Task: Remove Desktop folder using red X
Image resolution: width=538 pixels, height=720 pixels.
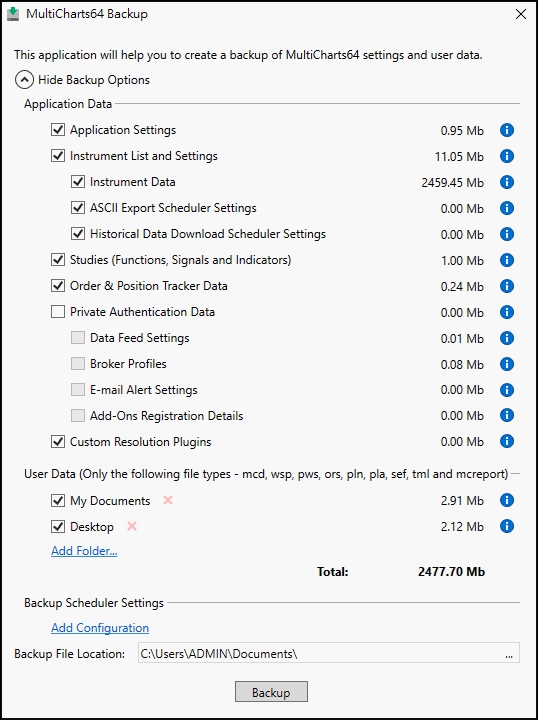Action: [x=132, y=526]
